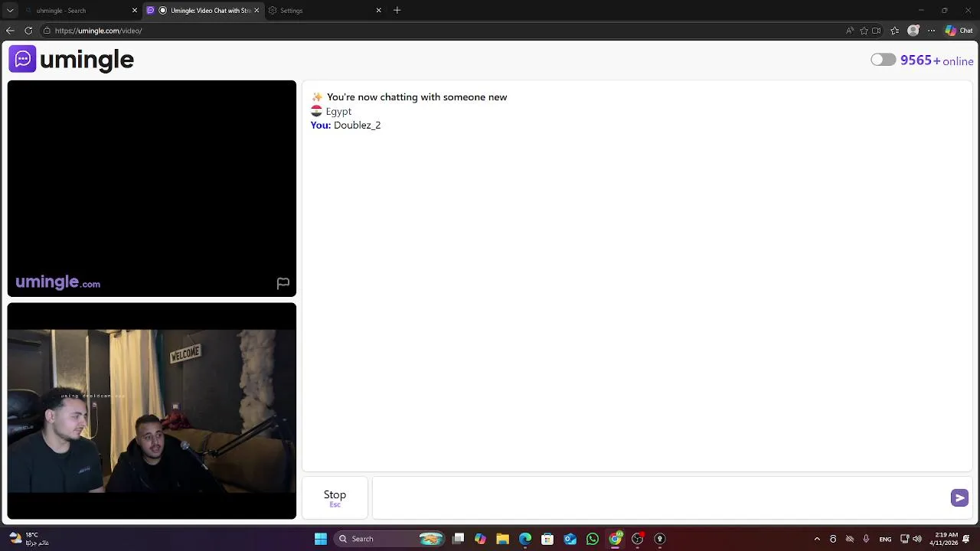
Task: Close the Settings tab
Action: click(x=378, y=11)
